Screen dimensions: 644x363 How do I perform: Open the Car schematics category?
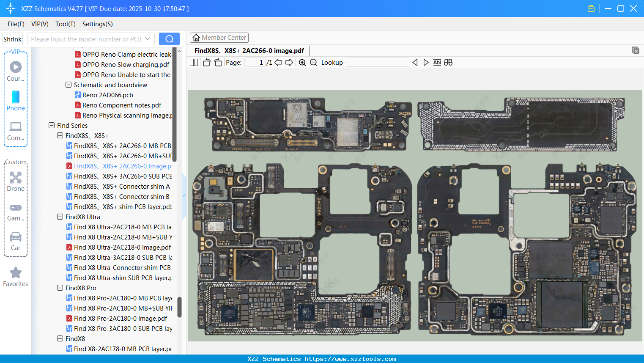(x=16, y=241)
